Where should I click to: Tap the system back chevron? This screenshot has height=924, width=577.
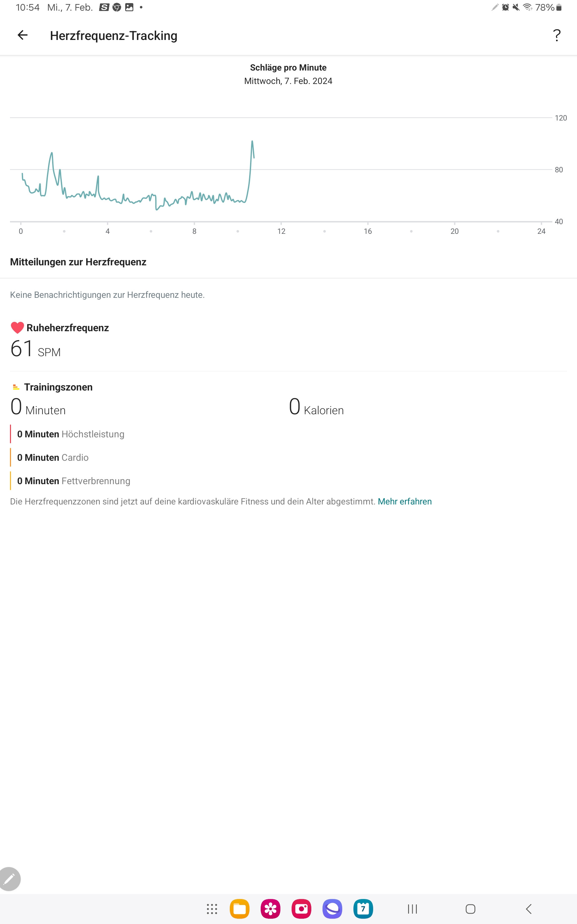point(529,909)
